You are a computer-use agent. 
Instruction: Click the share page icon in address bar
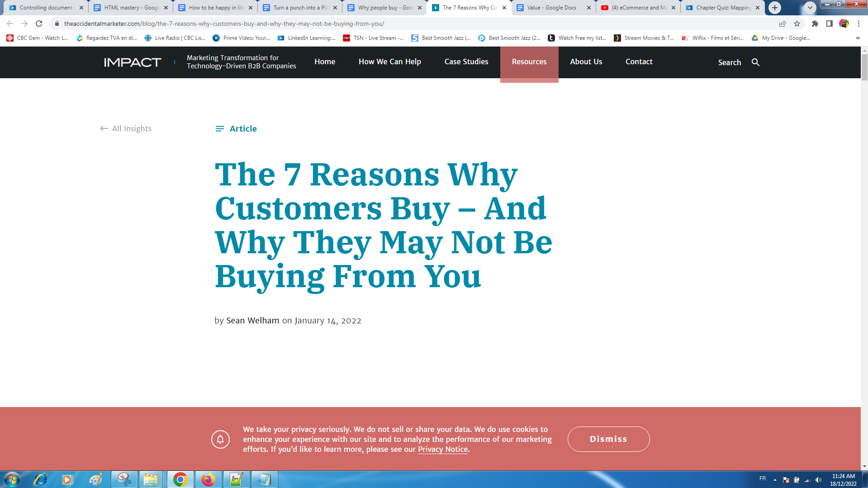(782, 24)
